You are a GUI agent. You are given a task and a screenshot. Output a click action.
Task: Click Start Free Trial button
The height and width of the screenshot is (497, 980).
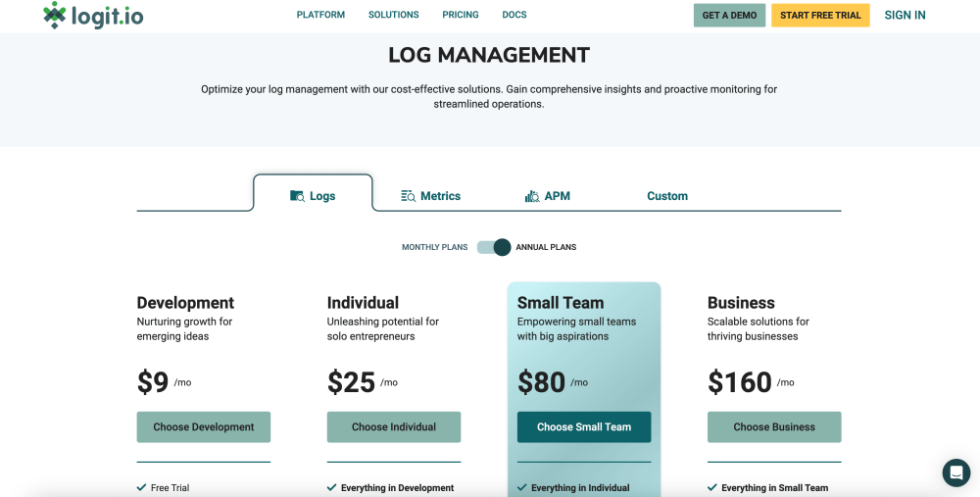(x=820, y=15)
